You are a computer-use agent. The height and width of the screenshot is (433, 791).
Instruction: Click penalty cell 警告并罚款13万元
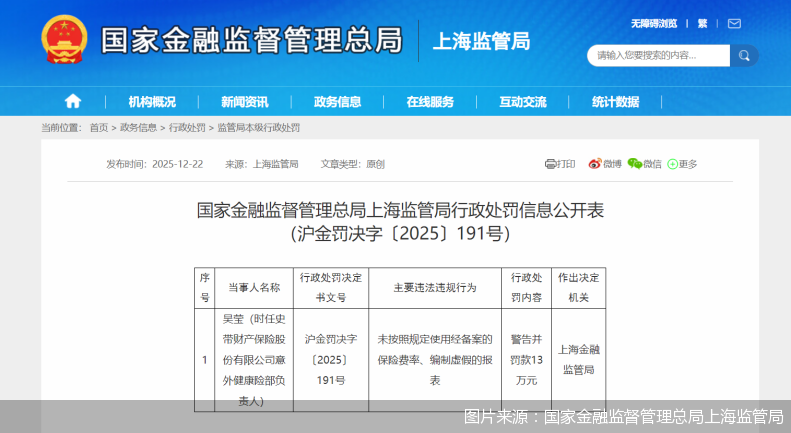tap(526, 360)
